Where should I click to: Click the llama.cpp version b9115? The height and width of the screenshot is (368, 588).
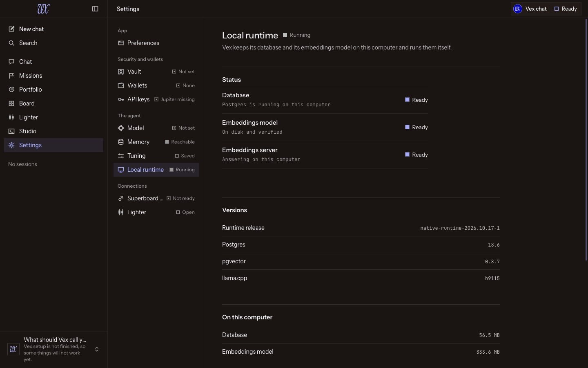pyautogui.click(x=492, y=278)
